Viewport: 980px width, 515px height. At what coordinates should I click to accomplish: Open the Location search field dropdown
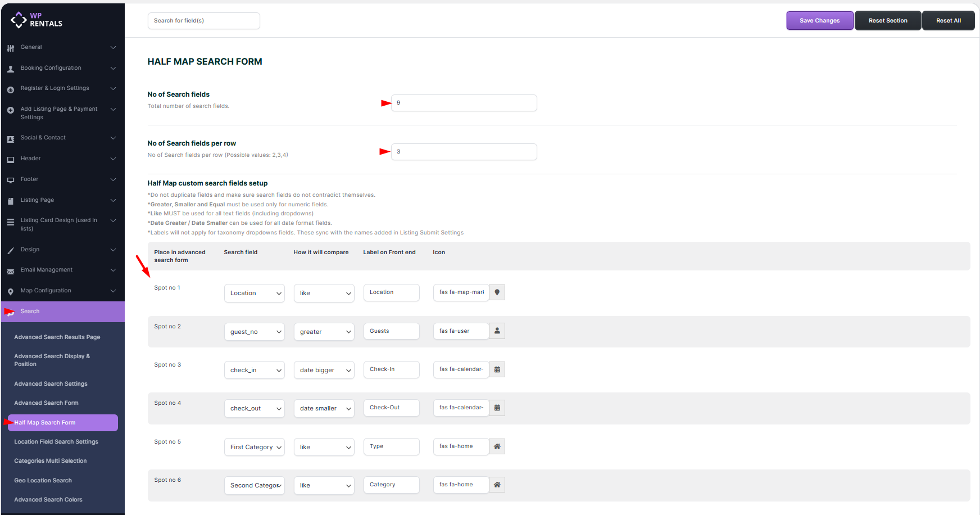[x=255, y=293]
